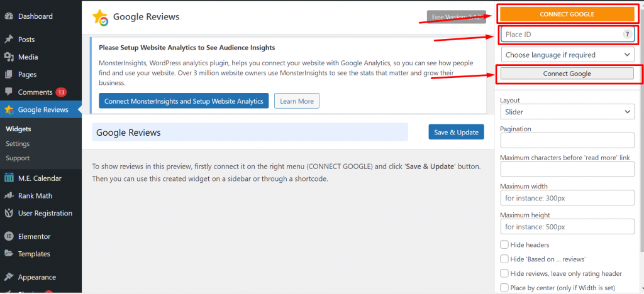Click the 13 comments notification badge
The image size is (644, 294).
coord(61,92)
